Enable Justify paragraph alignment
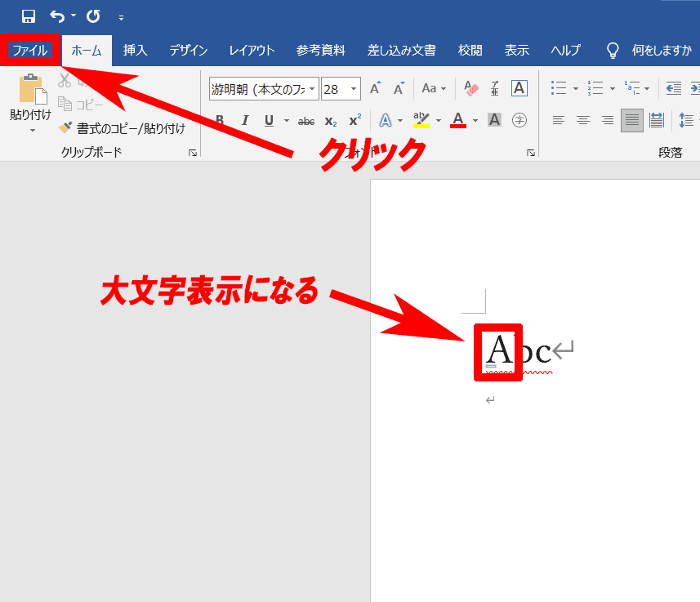 (x=631, y=120)
